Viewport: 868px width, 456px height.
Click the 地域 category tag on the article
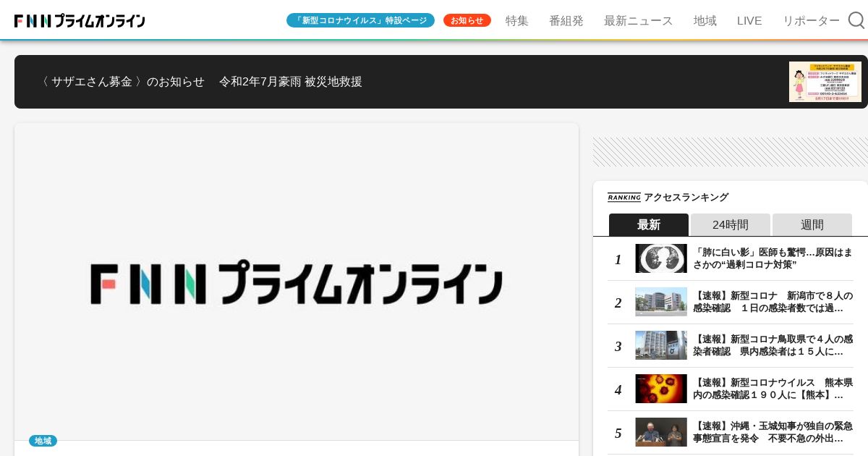tap(43, 441)
